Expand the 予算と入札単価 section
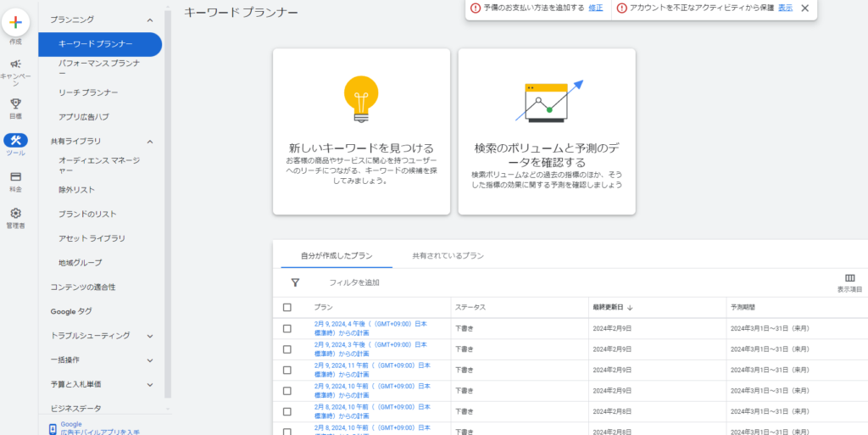 point(150,385)
